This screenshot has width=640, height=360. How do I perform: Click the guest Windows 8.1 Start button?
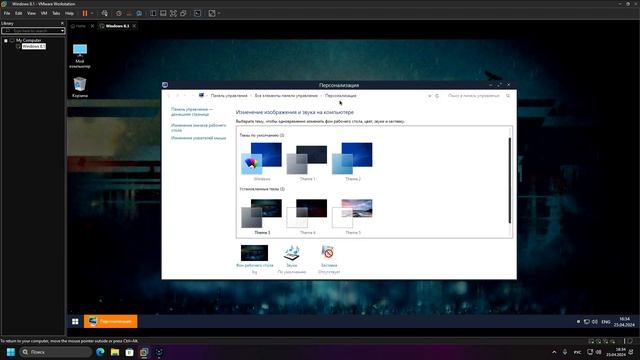point(75,322)
